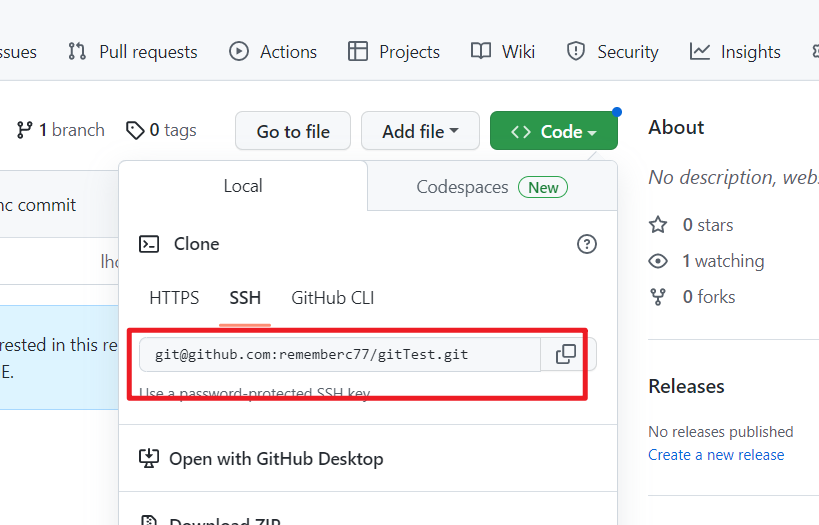Viewport: 819px width, 525px height.
Task: Click the Insights graph icon
Action: click(699, 51)
